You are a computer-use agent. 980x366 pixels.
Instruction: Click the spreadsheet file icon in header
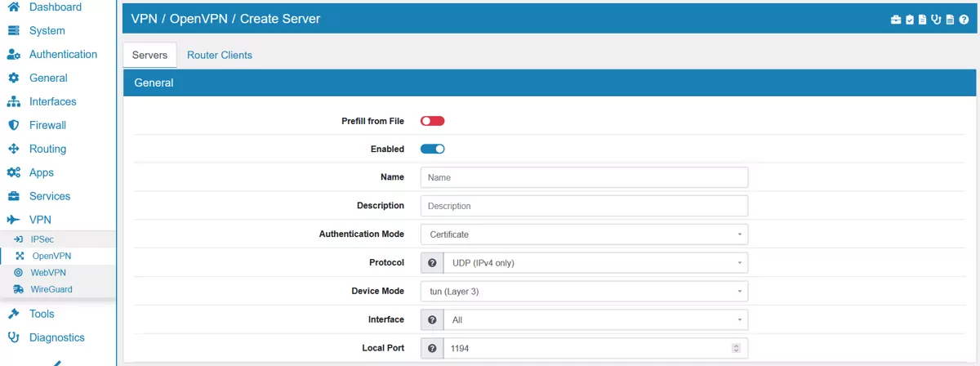click(x=950, y=19)
